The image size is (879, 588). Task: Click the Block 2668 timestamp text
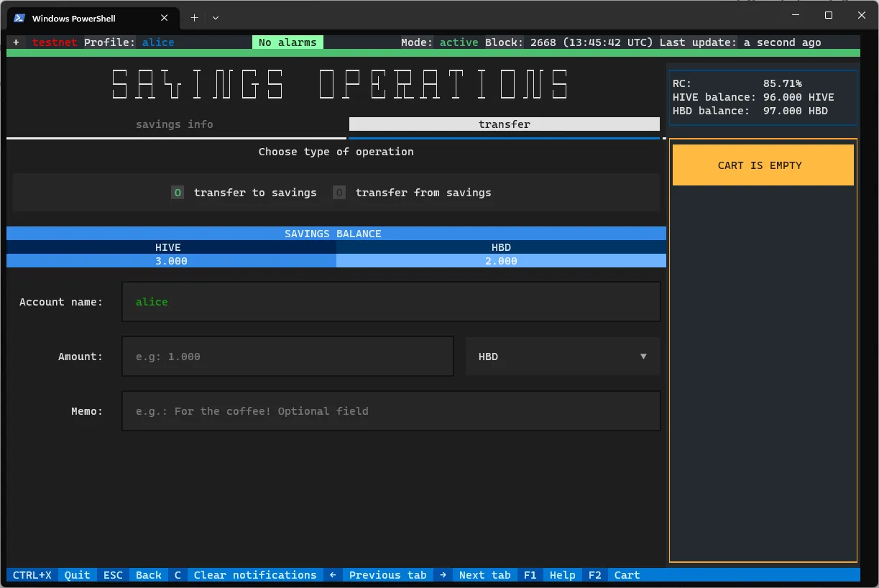tap(569, 42)
